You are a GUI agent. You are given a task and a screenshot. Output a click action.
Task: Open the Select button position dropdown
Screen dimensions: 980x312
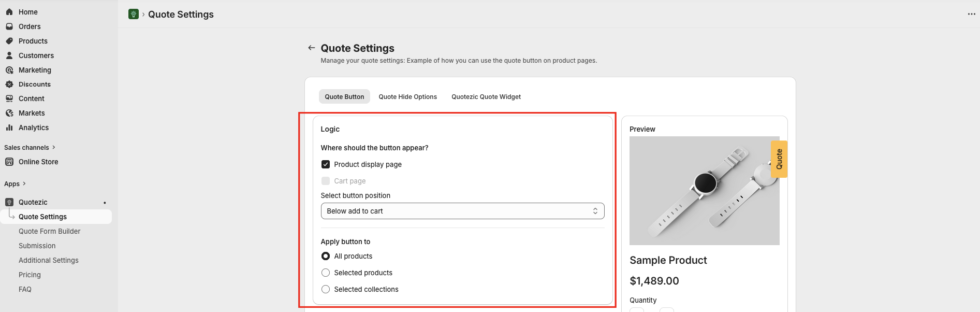462,211
